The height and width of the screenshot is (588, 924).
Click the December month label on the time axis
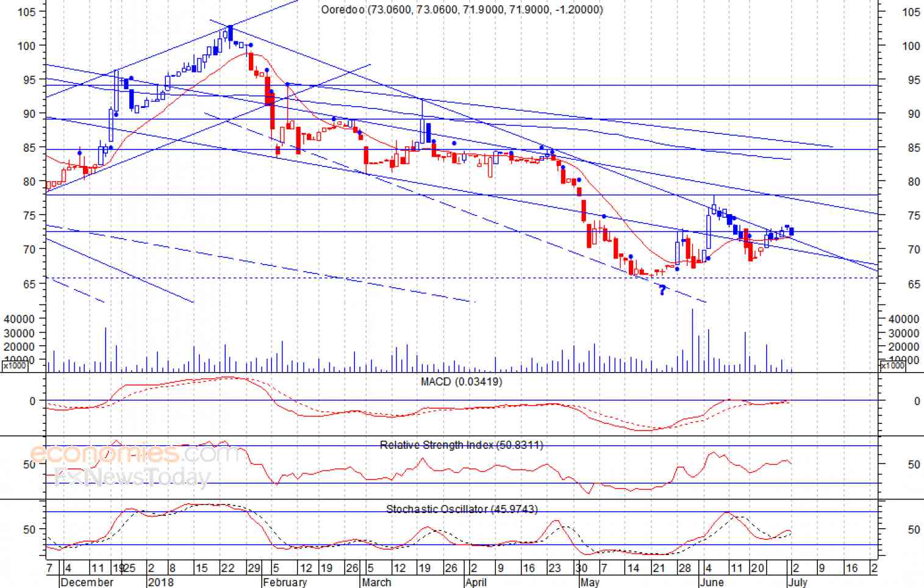pos(87,582)
